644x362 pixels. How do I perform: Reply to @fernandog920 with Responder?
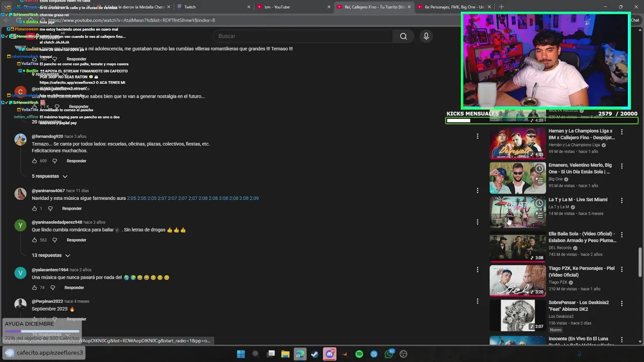coord(76,161)
